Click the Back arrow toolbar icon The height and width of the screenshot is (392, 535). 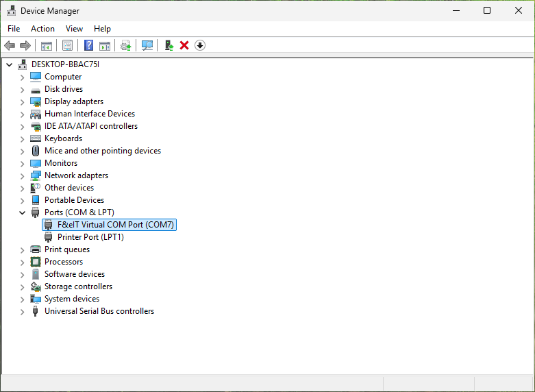point(10,45)
